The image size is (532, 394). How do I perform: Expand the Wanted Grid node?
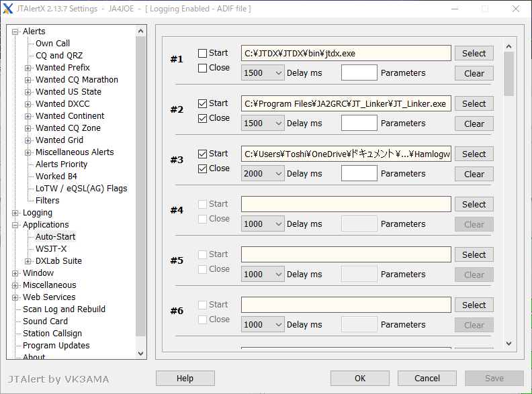pos(28,140)
